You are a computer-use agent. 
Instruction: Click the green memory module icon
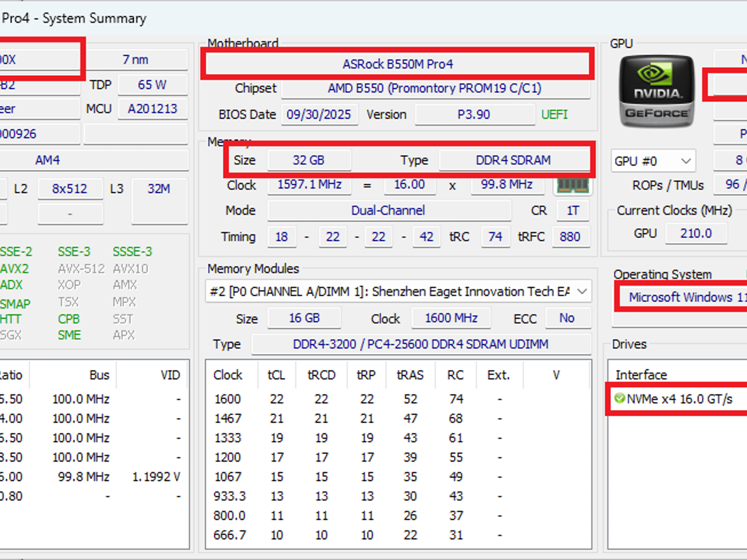point(573,186)
